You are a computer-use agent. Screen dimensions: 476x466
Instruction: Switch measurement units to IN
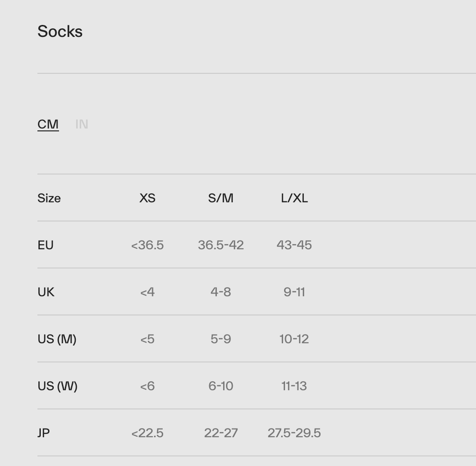(x=81, y=124)
